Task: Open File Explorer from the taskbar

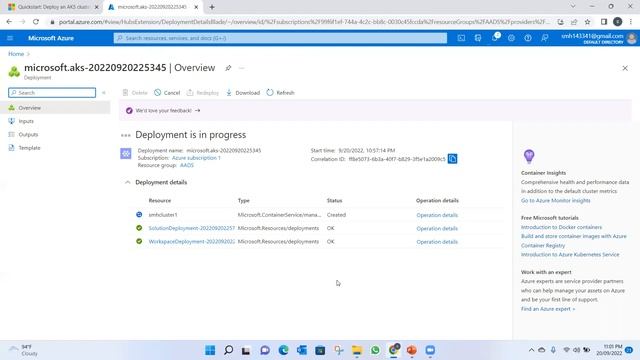Action: 357,350
